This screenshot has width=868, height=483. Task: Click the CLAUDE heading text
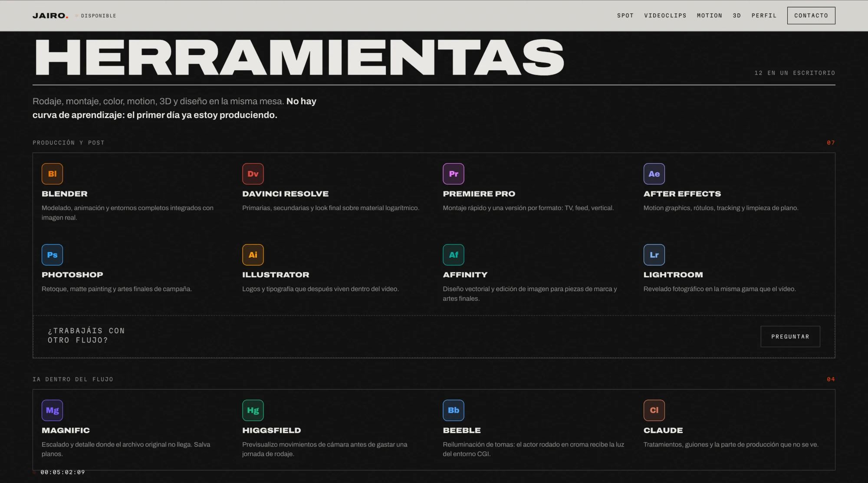(663, 430)
